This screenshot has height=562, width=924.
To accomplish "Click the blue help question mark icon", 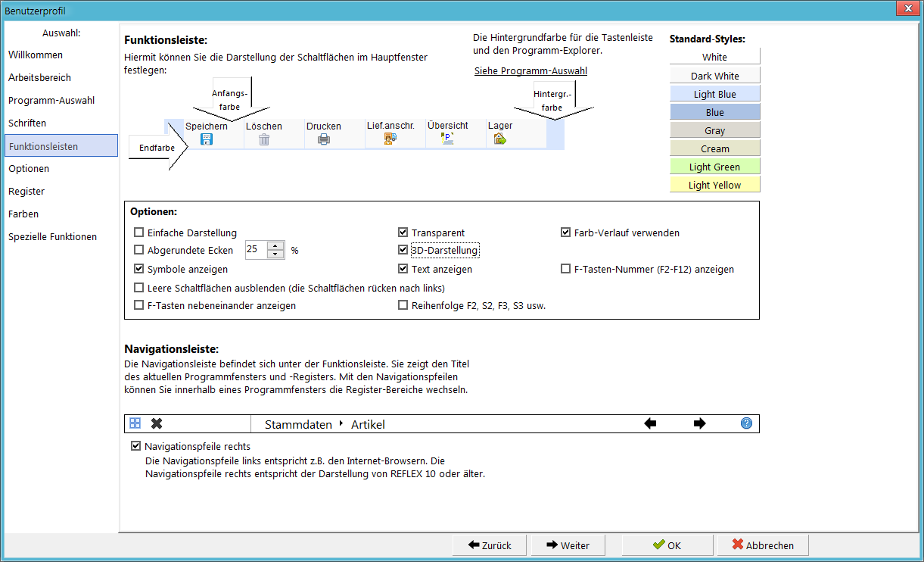I will pyautogui.click(x=746, y=423).
